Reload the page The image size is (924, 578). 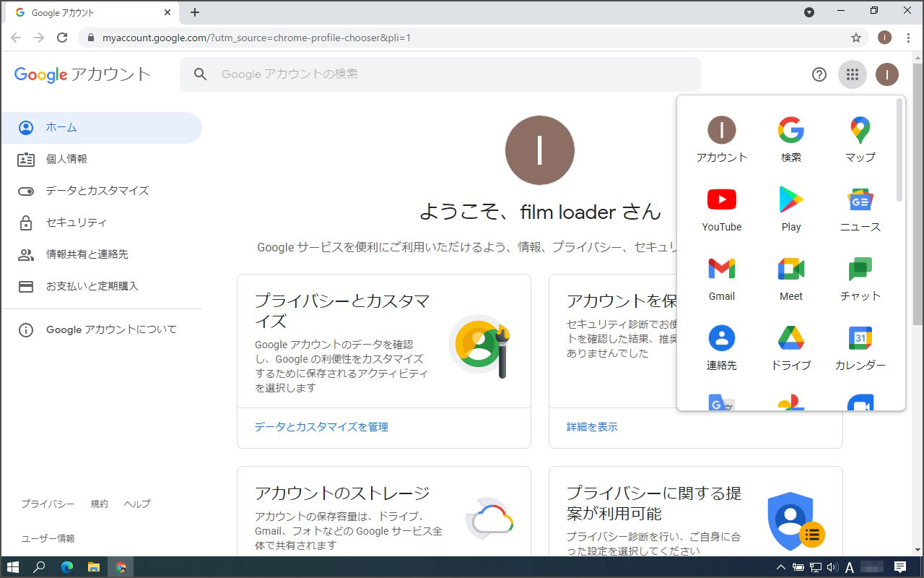(62, 38)
